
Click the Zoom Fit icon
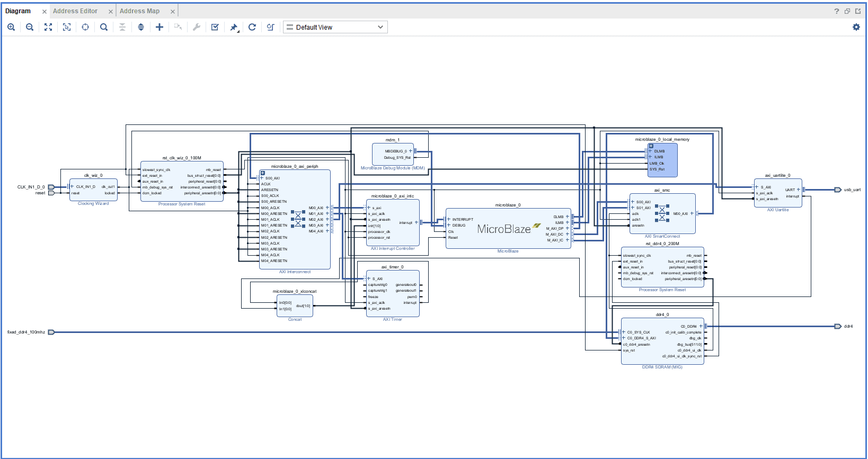coord(48,27)
